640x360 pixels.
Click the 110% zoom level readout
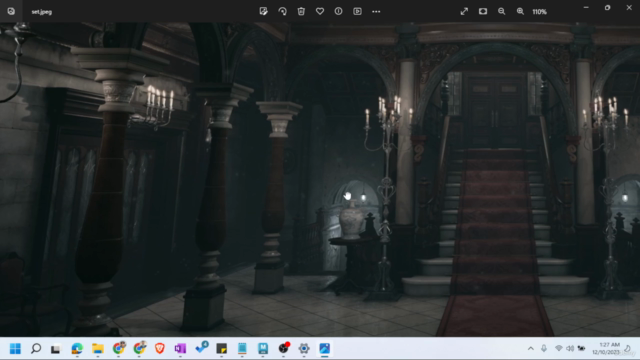pos(539,12)
